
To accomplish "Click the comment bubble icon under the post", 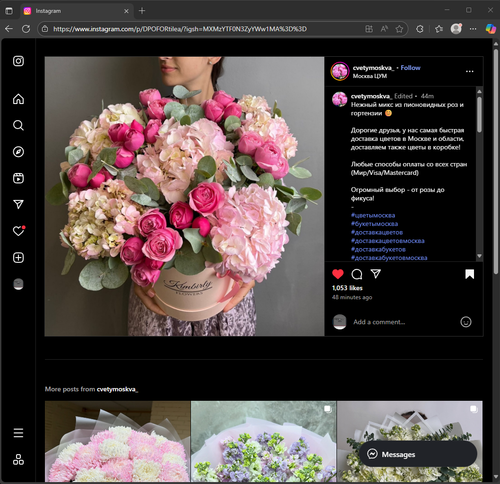I will (x=357, y=274).
